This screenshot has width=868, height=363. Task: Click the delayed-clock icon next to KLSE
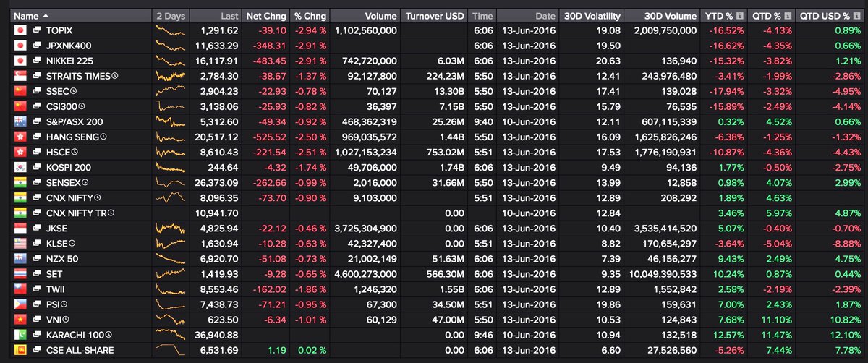73,244
